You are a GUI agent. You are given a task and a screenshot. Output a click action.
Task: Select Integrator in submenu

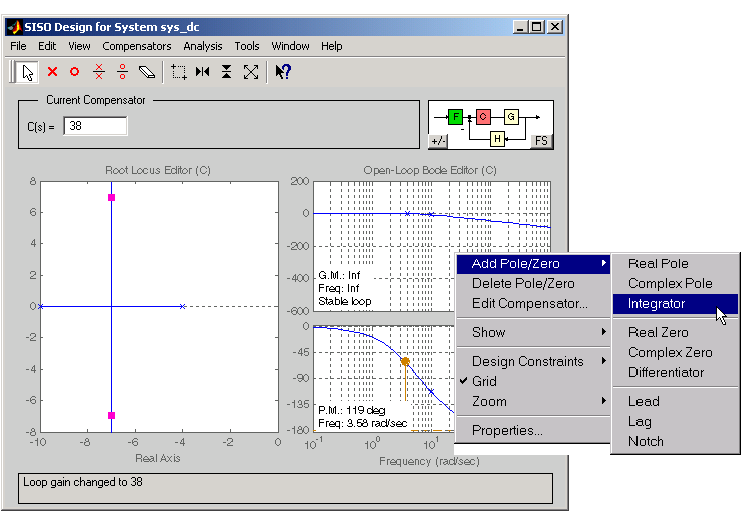[675, 304]
